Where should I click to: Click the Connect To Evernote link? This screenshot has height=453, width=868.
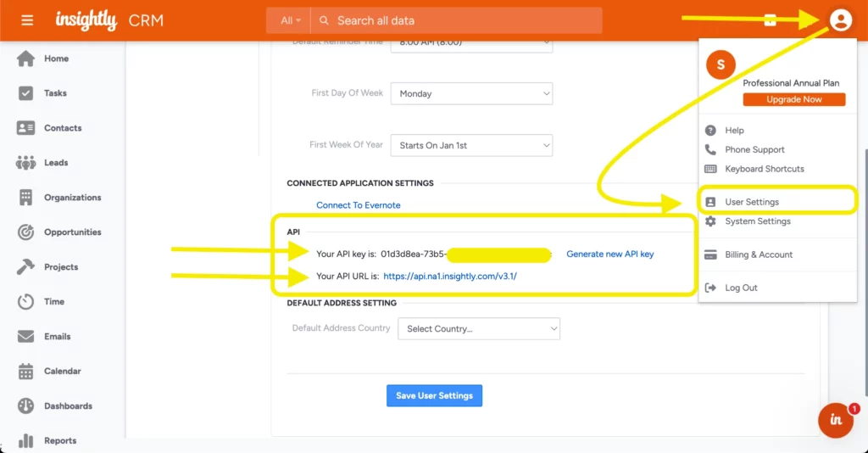click(x=359, y=205)
